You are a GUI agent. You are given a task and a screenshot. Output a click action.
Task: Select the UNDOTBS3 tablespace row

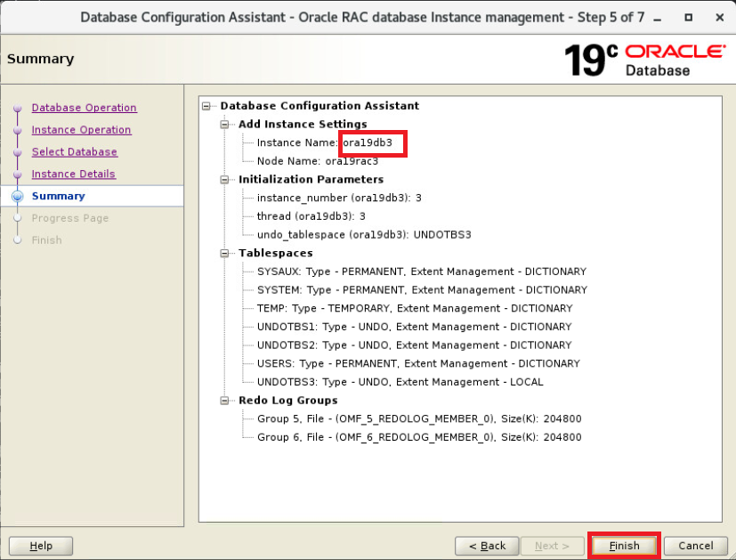(400, 382)
